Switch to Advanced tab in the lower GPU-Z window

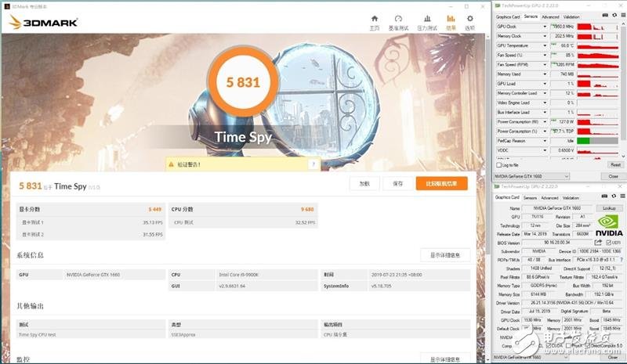(x=549, y=198)
